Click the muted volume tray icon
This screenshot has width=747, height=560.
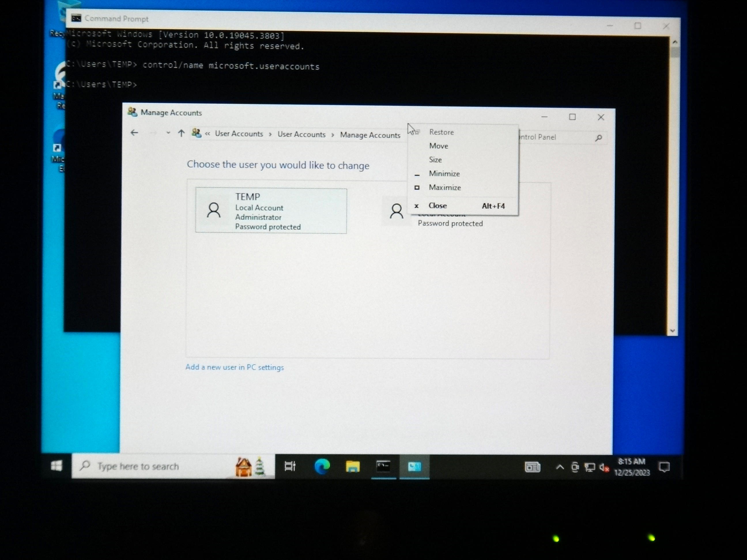(x=604, y=468)
